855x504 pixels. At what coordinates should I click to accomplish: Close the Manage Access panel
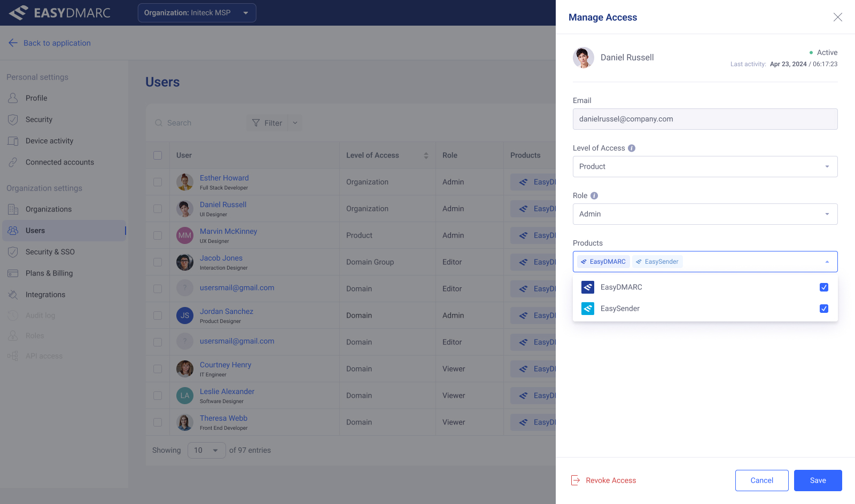tap(838, 17)
